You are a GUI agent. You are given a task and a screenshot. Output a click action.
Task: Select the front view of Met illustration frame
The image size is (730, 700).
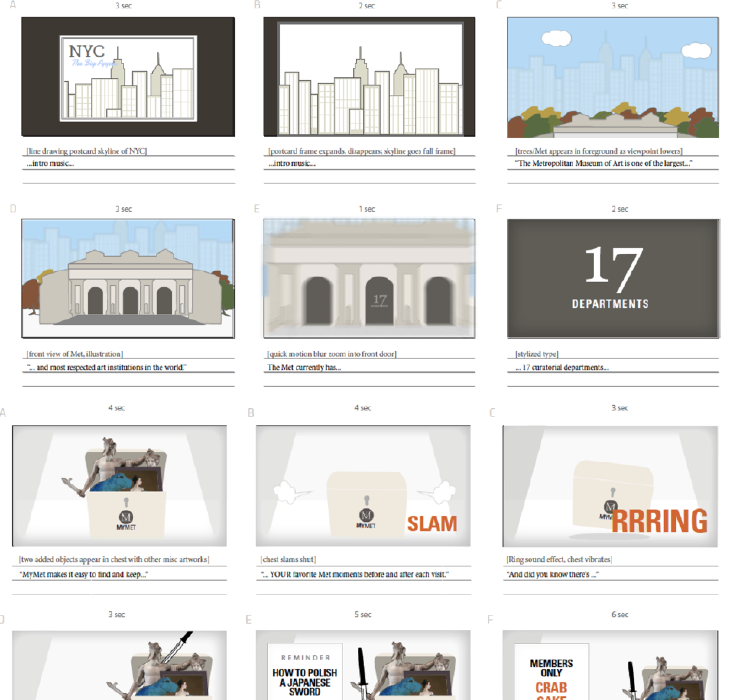[128, 279]
